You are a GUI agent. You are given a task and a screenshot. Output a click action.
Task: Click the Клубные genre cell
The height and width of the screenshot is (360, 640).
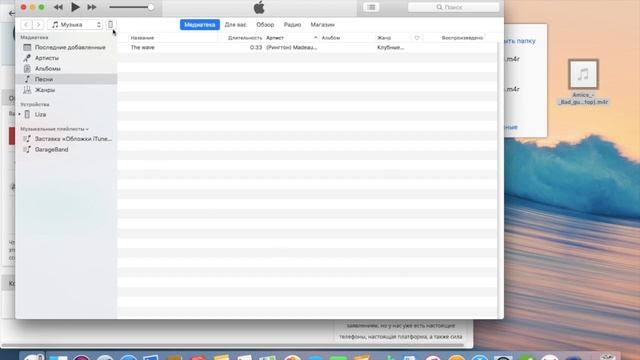click(x=390, y=47)
